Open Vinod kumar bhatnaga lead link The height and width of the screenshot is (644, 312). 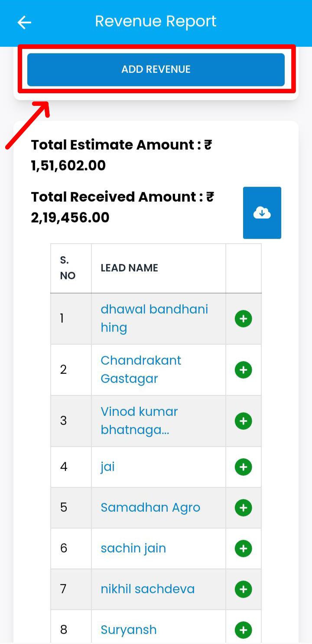pos(139,421)
